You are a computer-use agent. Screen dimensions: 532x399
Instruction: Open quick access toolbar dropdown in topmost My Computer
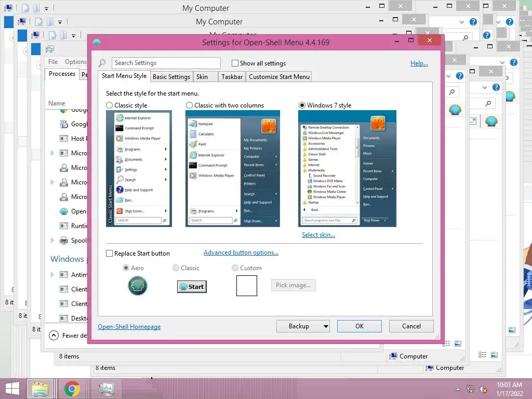click(x=46, y=8)
